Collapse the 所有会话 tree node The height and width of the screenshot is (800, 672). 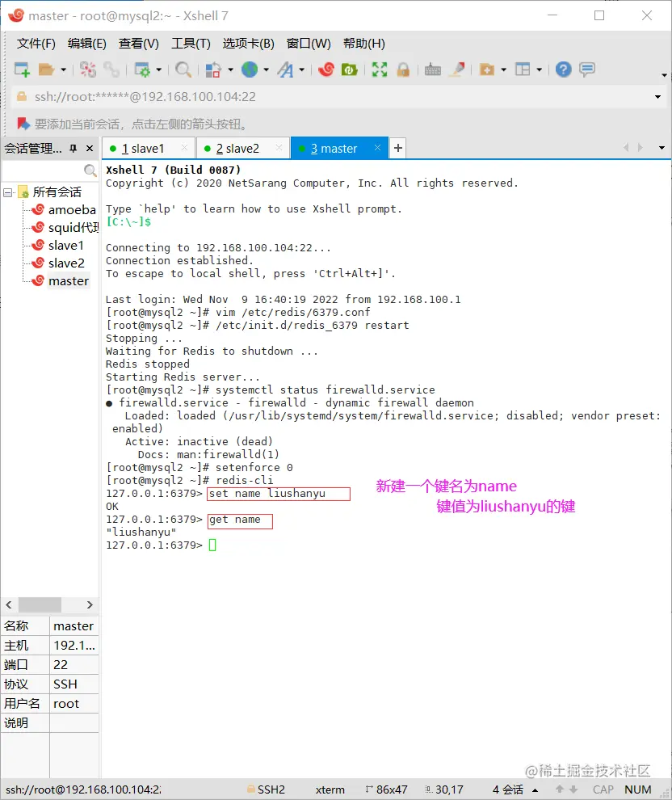click(x=7, y=192)
